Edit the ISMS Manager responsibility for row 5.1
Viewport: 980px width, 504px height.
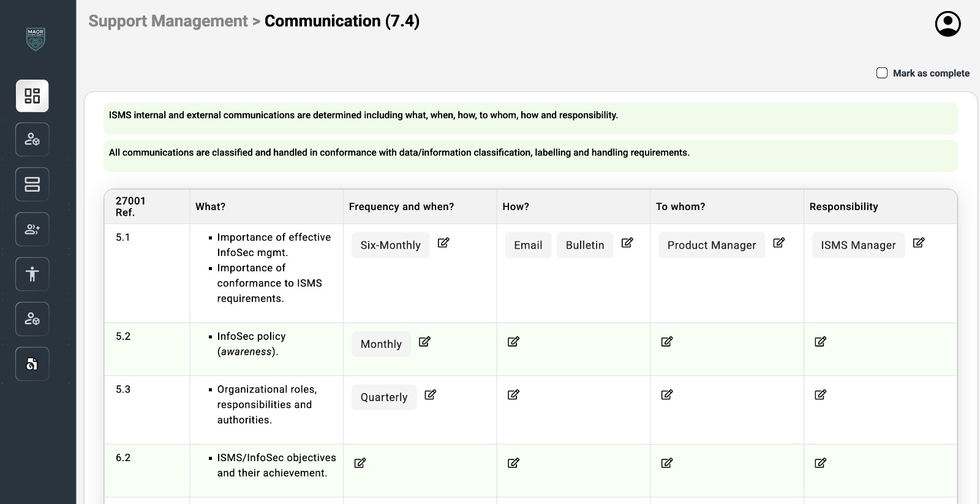(919, 243)
